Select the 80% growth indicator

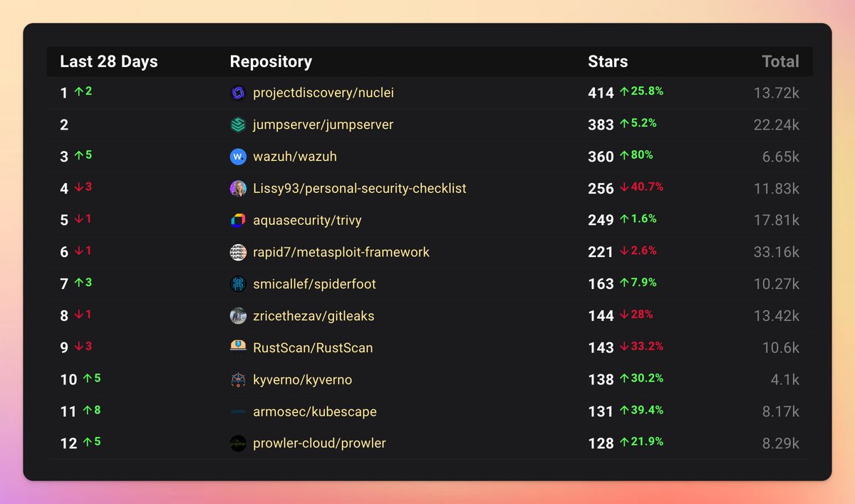coord(636,155)
